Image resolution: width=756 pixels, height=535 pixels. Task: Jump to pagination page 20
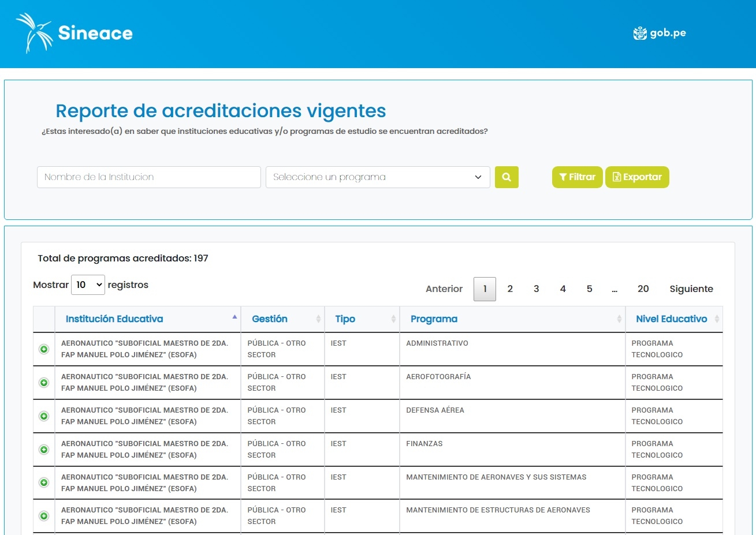pos(643,289)
